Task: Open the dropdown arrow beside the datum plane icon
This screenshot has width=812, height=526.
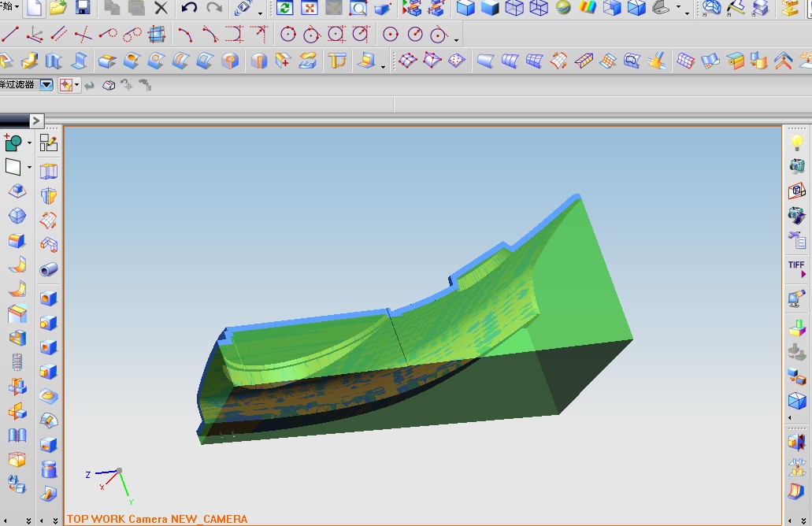Action: pos(29,167)
